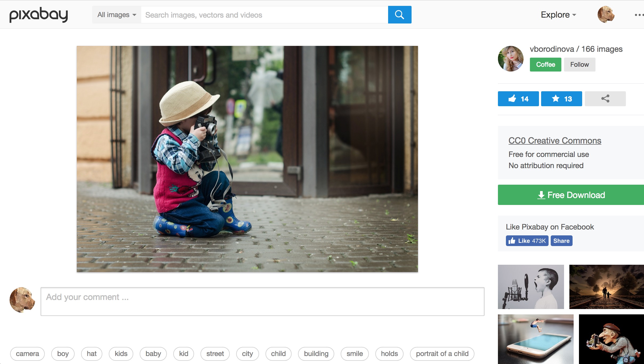Open the CC0 Creative Commons link
This screenshot has height=364, width=644.
pyautogui.click(x=554, y=141)
